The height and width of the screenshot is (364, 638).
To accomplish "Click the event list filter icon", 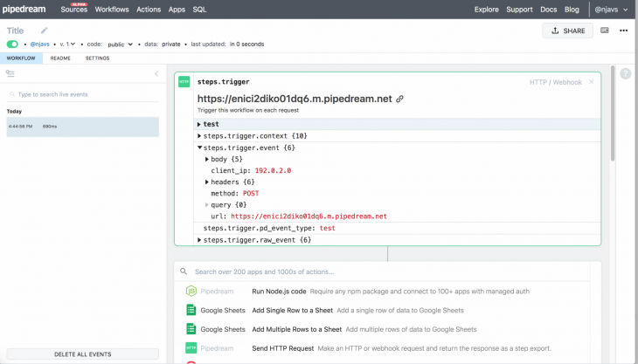I will pyautogui.click(x=10, y=74).
